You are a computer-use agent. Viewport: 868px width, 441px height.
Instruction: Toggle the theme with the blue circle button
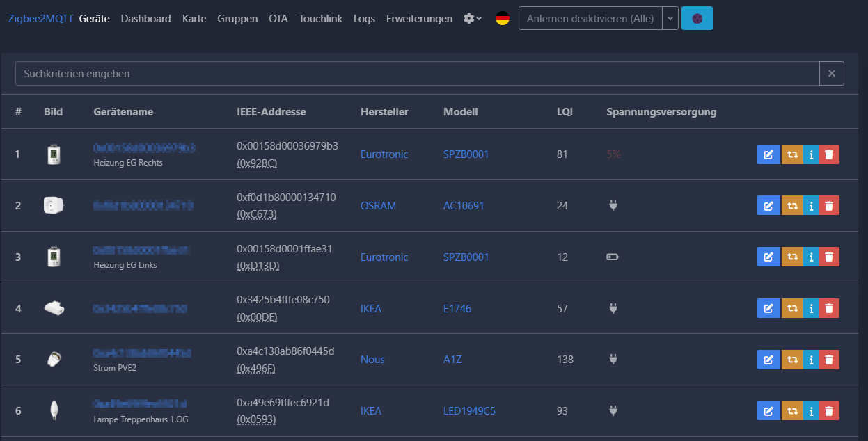coord(697,17)
